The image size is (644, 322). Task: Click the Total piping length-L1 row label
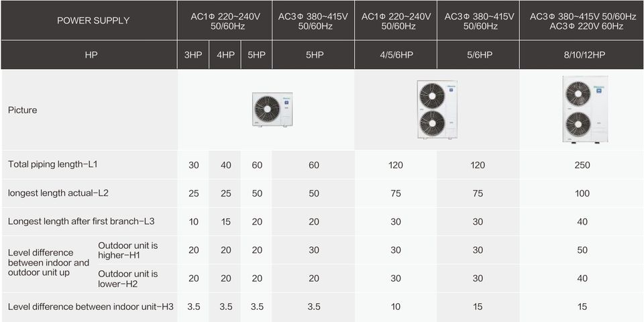pos(53,164)
